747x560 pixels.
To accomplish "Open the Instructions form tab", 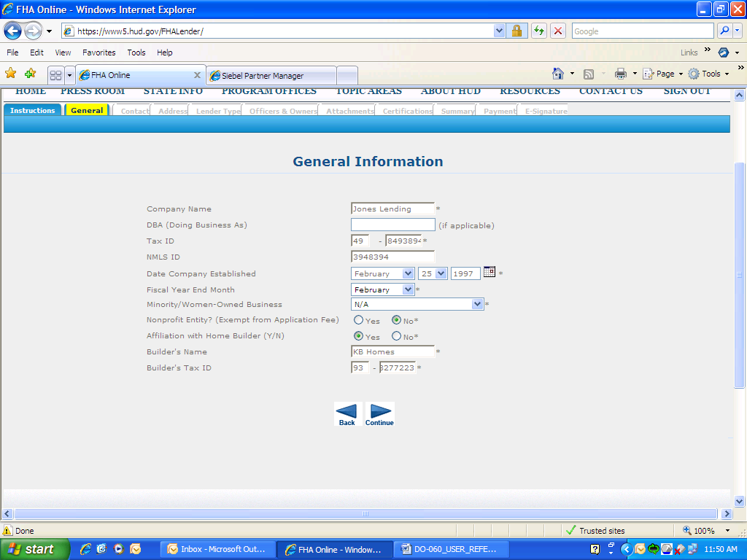I will [x=33, y=110].
